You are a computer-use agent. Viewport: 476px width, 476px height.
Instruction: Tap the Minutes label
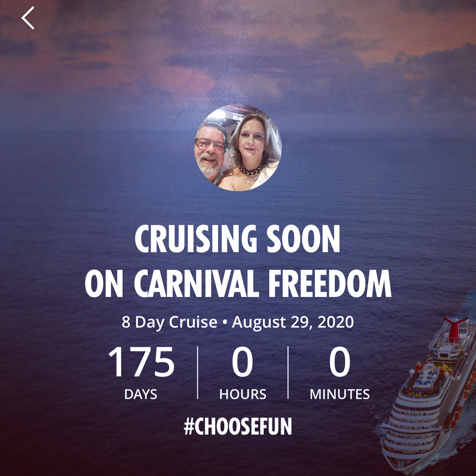pyautogui.click(x=340, y=394)
